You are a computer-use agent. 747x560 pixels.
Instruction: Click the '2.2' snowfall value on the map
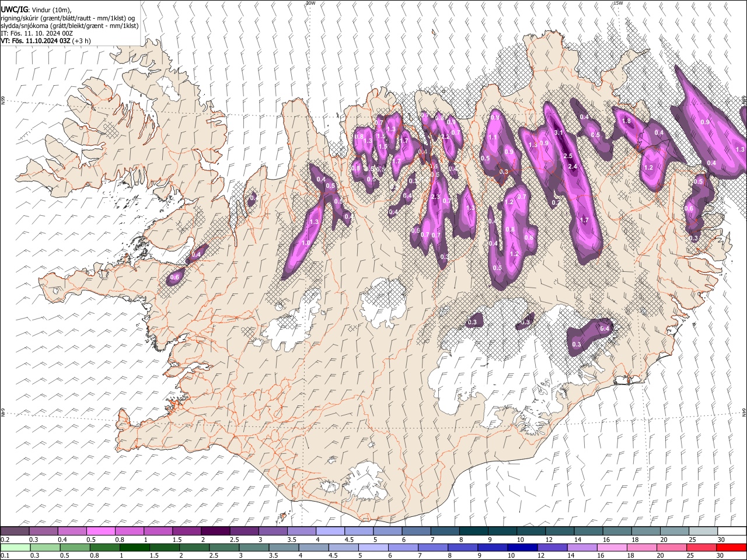tap(445, 136)
